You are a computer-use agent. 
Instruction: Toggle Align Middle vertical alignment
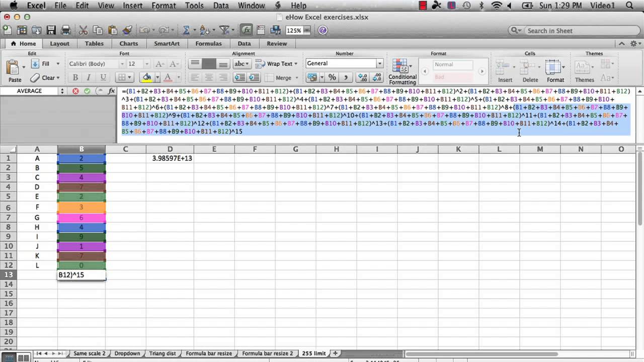[209, 64]
